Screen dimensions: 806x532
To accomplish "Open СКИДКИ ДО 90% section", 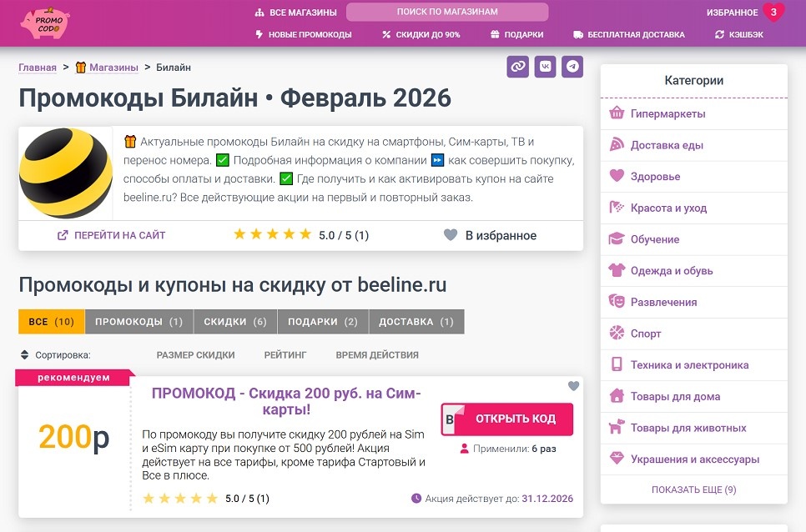I will (421, 34).
